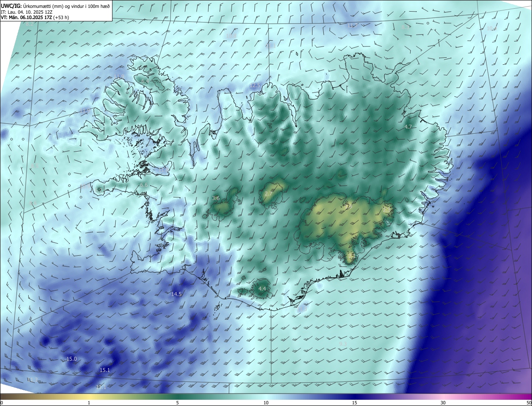Click the 12.5 value on the map

pyautogui.click(x=255, y=85)
